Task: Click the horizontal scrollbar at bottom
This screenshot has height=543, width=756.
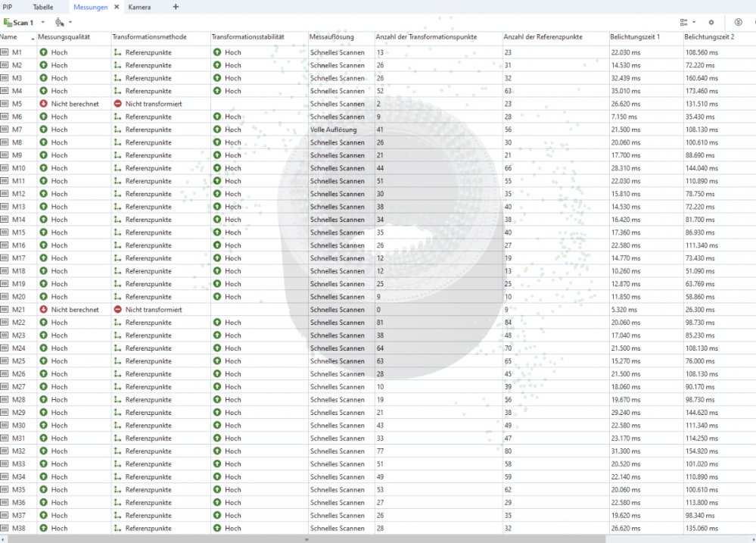Action: (x=306, y=539)
